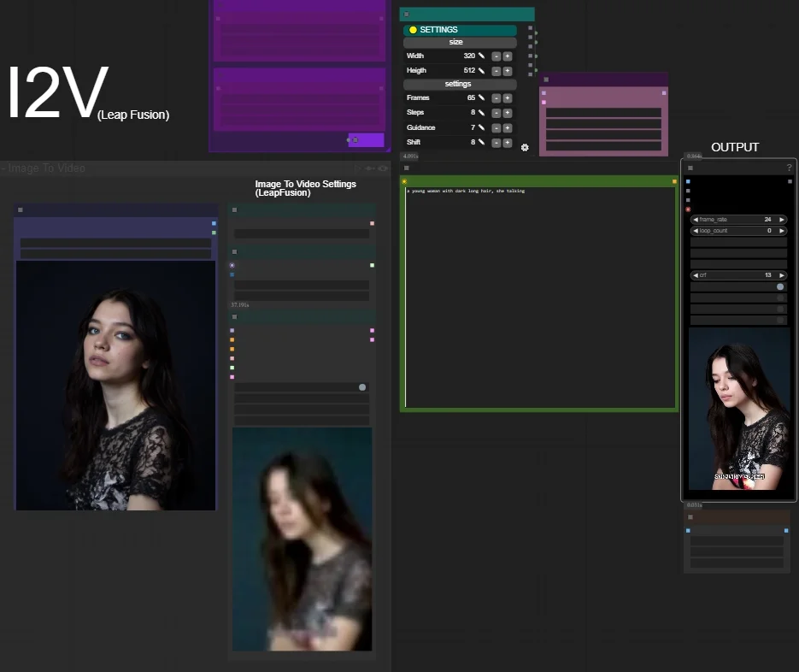
Task: Edit the Frames value with its pencil icon
Action: click(481, 97)
